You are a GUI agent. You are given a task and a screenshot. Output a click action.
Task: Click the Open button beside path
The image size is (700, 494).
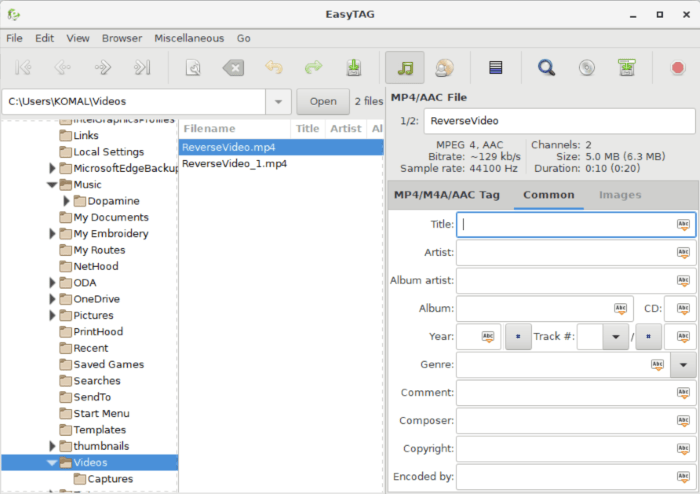[322, 101]
